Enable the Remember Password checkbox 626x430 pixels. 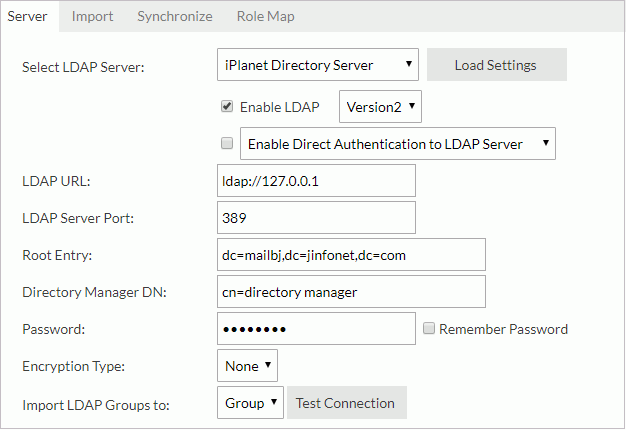[428, 328]
